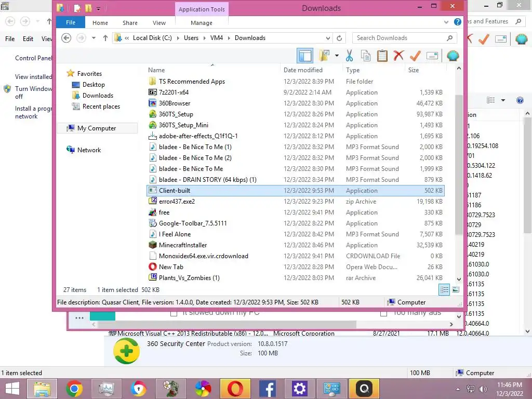Viewport: 532px width, 399px height.
Task: Expand the address bar history dropdown
Action: (328, 38)
